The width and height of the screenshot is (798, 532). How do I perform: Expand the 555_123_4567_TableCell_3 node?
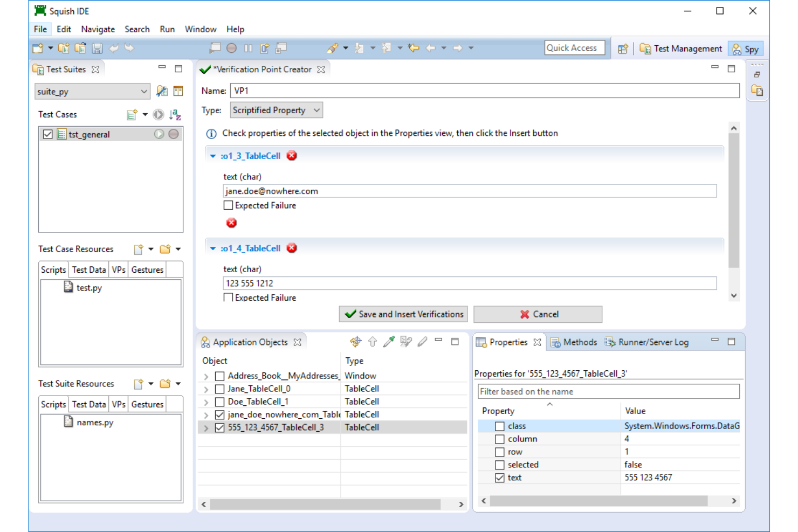point(206,428)
